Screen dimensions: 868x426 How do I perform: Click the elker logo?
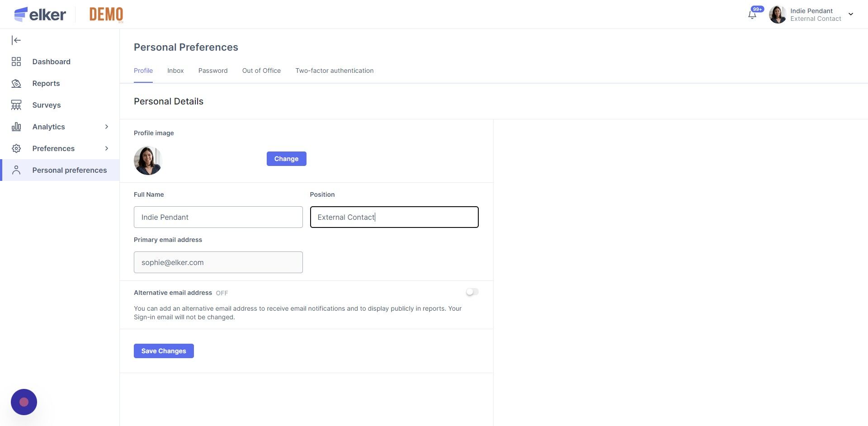pos(40,14)
